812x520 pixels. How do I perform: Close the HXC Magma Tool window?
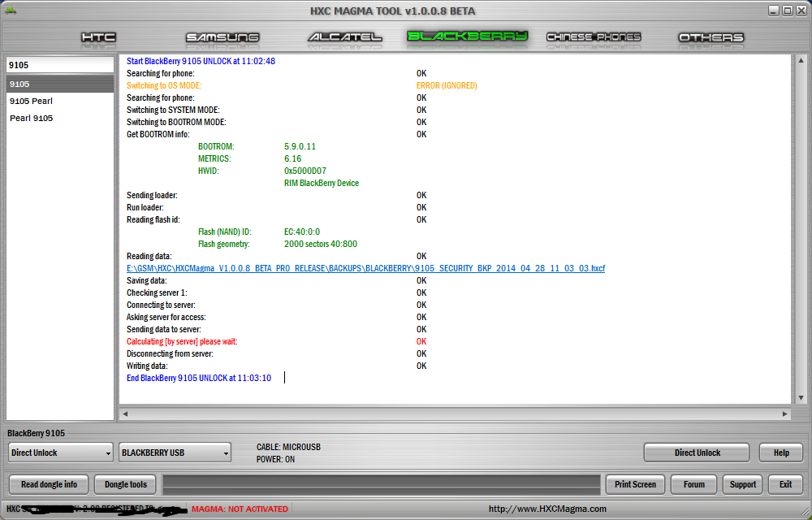coord(801,11)
